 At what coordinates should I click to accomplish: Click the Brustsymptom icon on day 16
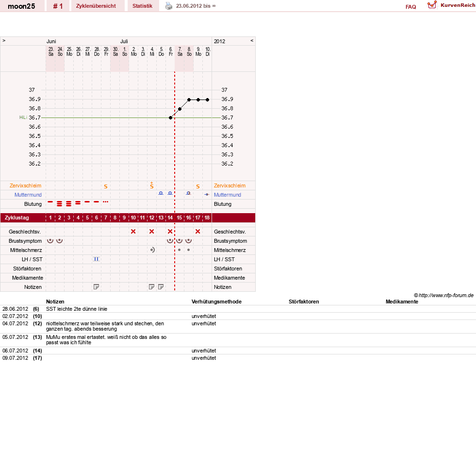(189, 241)
